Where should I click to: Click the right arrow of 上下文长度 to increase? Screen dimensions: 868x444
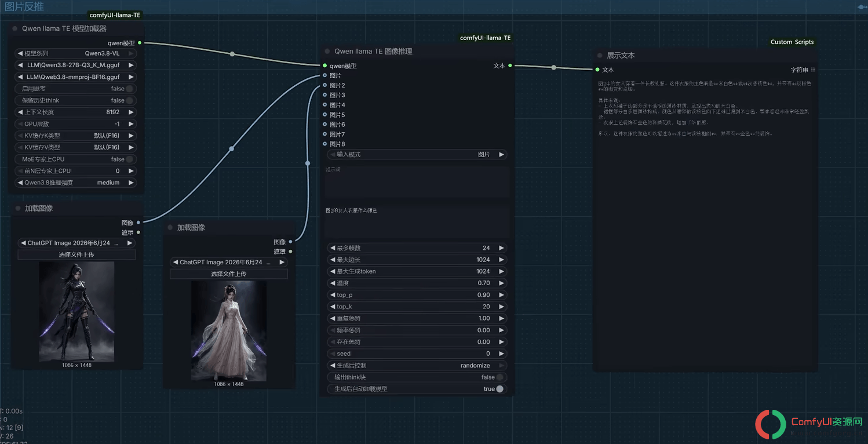click(131, 112)
